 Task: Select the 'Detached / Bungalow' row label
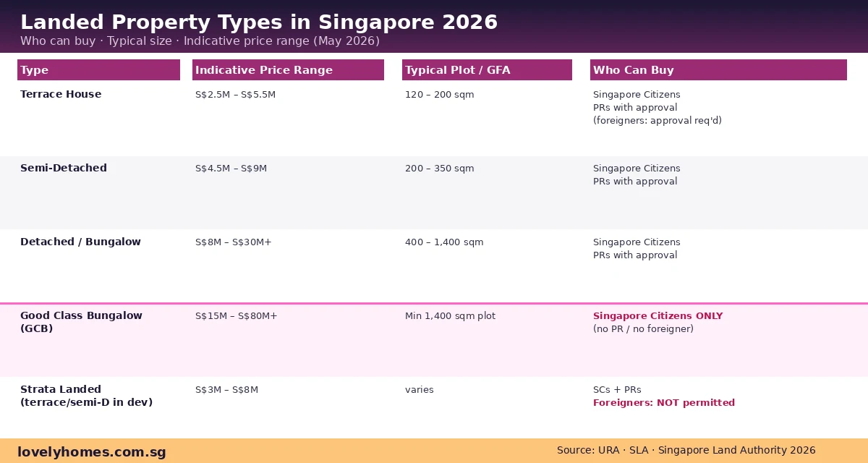coord(80,242)
